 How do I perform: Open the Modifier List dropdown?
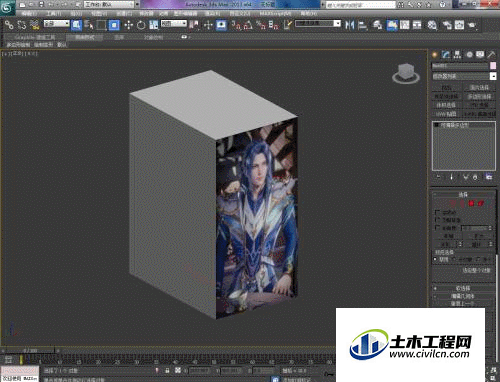point(464,76)
